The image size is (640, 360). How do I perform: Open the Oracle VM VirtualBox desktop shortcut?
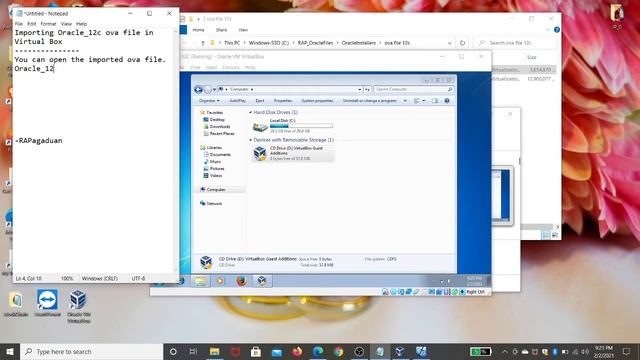coord(78,306)
